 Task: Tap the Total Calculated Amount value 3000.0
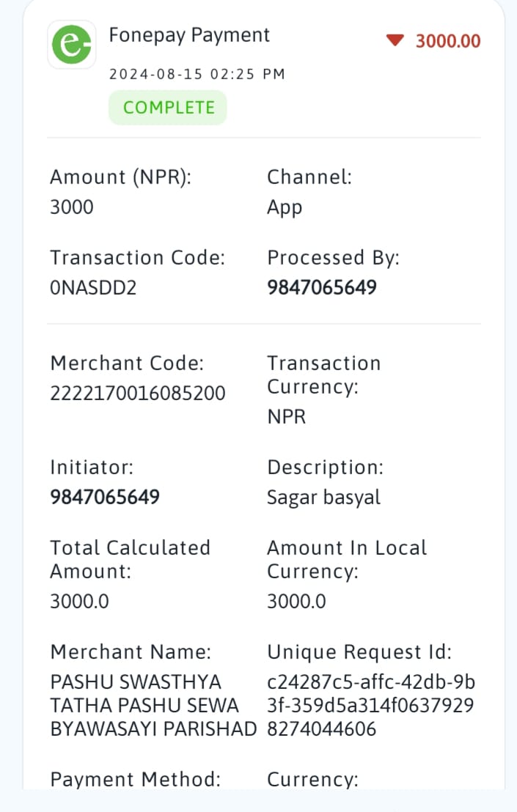(79, 601)
